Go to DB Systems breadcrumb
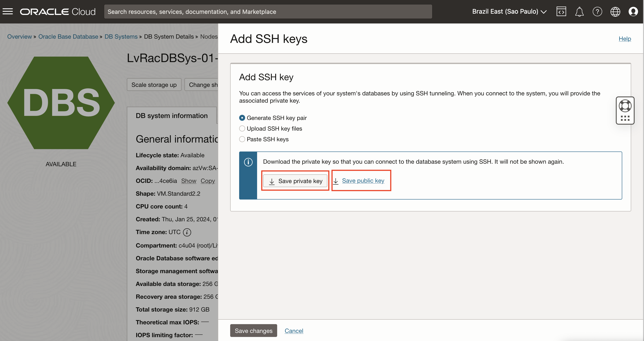The width and height of the screenshot is (644, 341). [121, 36]
